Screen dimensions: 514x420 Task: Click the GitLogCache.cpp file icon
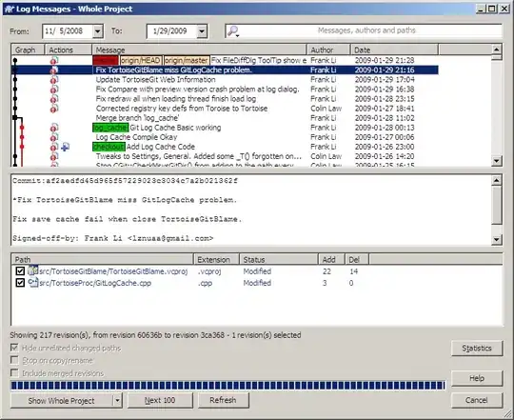click(x=32, y=283)
